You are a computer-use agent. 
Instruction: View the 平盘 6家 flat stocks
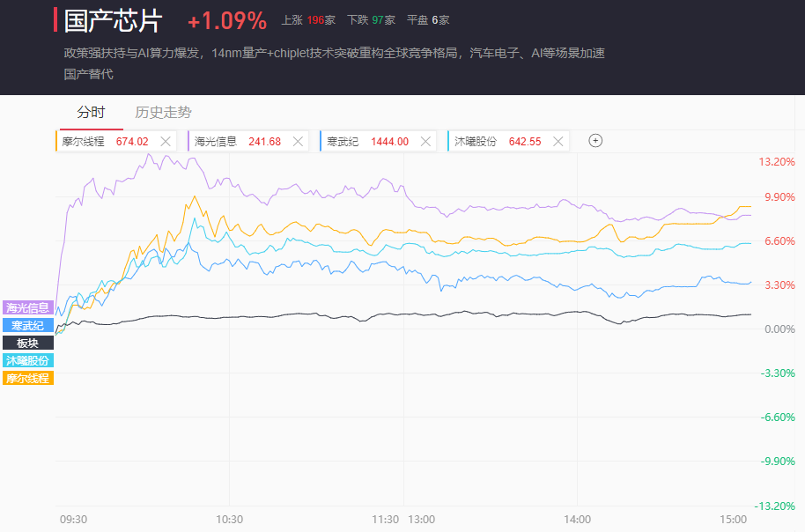(x=428, y=19)
